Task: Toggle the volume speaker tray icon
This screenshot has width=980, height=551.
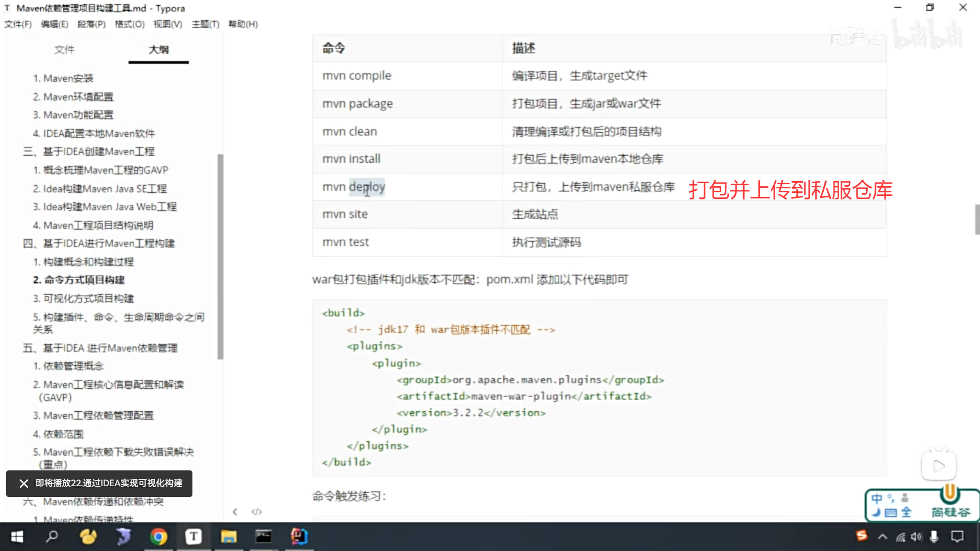Action: (x=917, y=537)
